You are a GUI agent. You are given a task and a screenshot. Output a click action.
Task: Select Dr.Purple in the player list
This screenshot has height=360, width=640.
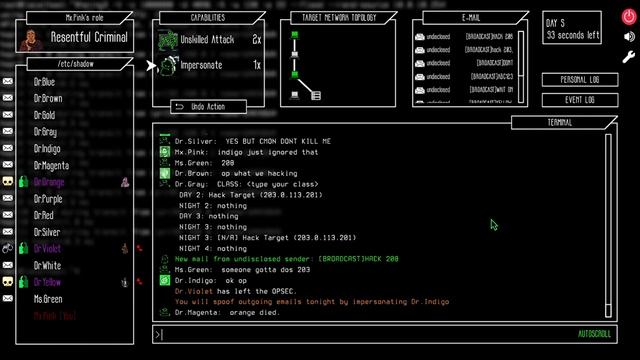pos(48,199)
